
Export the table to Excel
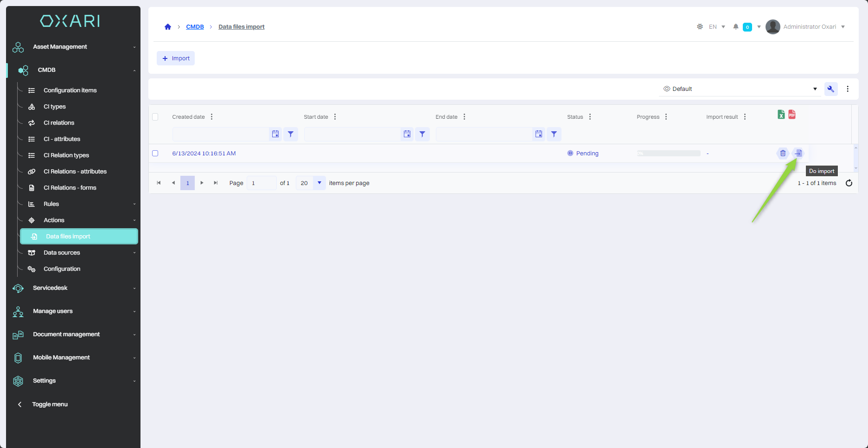781,115
